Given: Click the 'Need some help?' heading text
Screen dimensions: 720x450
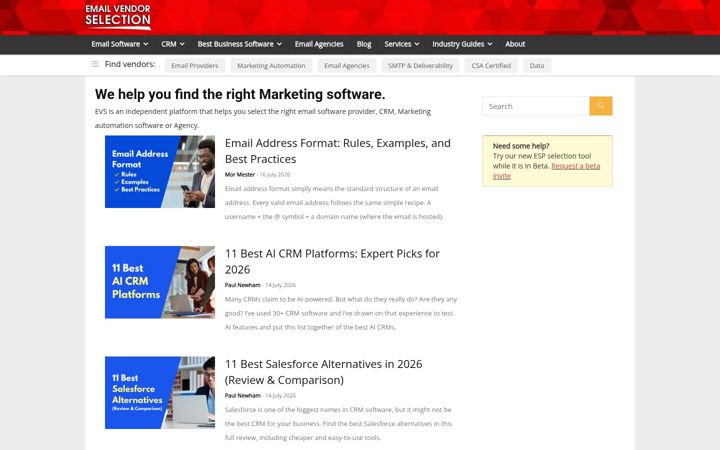Looking at the screenshot, I should coord(521,146).
